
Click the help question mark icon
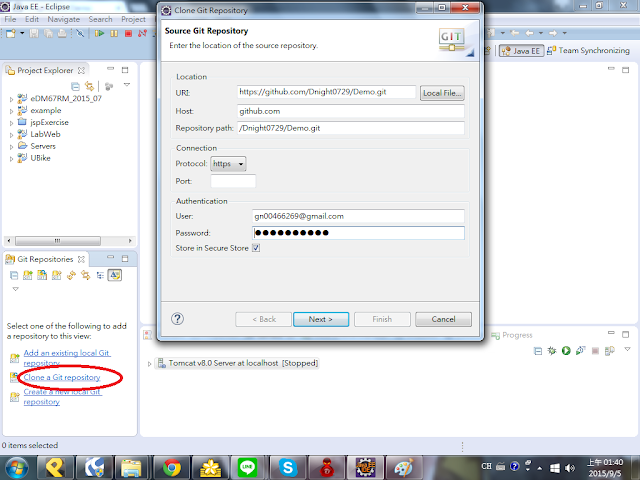click(178, 319)
